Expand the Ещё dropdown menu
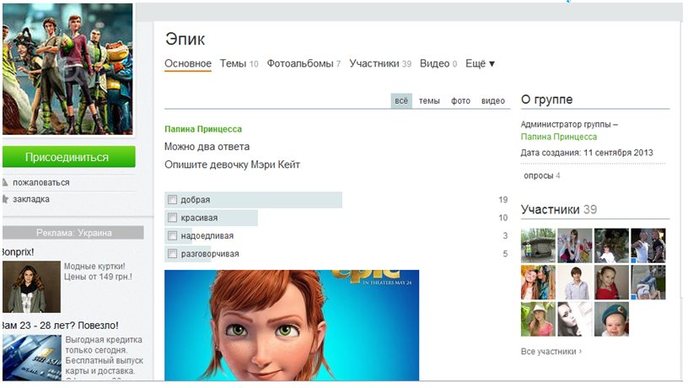688x388 pixels. click(x=480, y=64)
